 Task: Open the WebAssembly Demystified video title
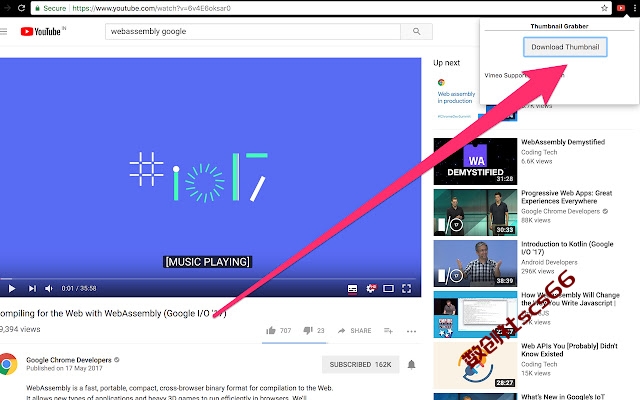(563, 142)
